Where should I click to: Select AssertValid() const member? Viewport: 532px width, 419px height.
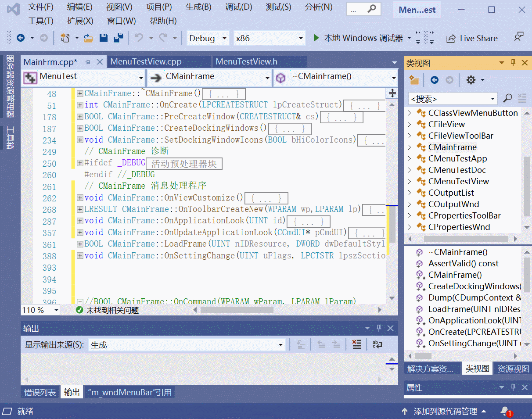click(x=464, y=263)
